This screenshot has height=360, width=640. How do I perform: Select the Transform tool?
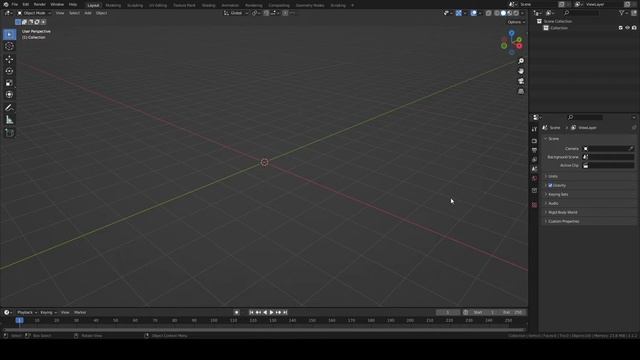click(x=9, y=95)
